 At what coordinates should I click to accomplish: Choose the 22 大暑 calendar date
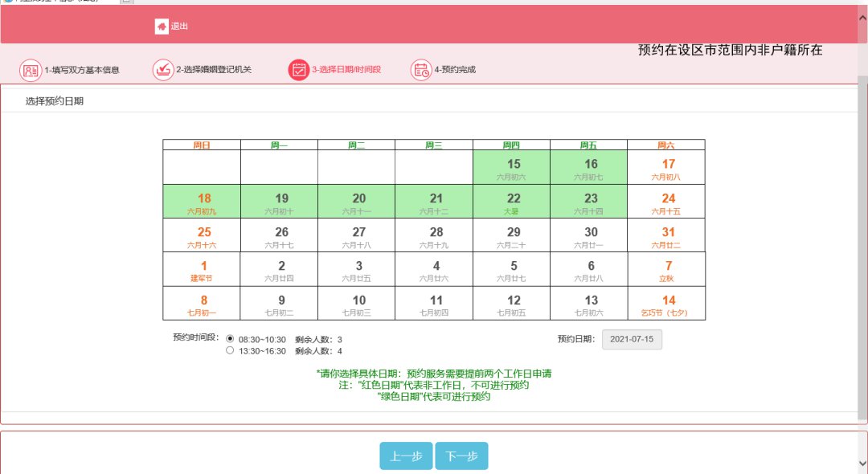click(x=513, y=202)
